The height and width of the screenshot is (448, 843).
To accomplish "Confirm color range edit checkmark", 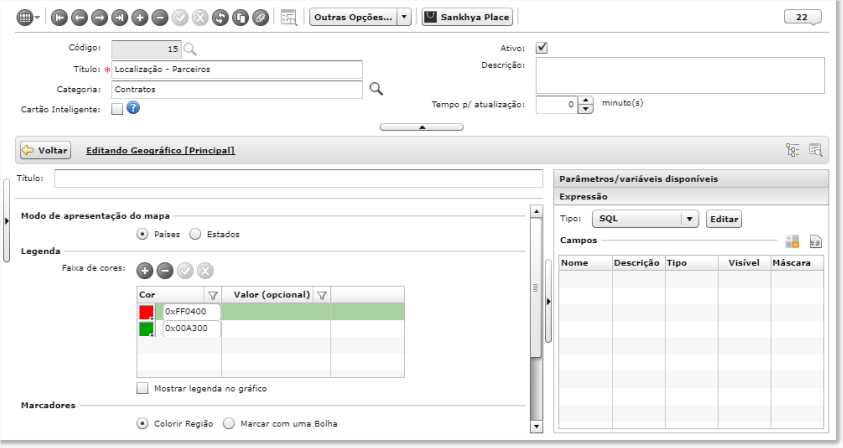I will [185, 271].
